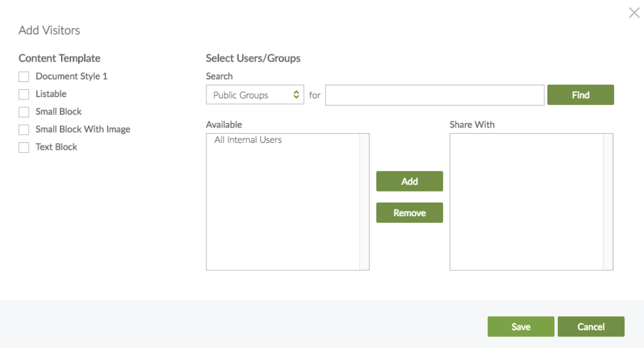Cancel the Add Visitors dialog
This screenshot has width=644, height=348.
[591, 327]
